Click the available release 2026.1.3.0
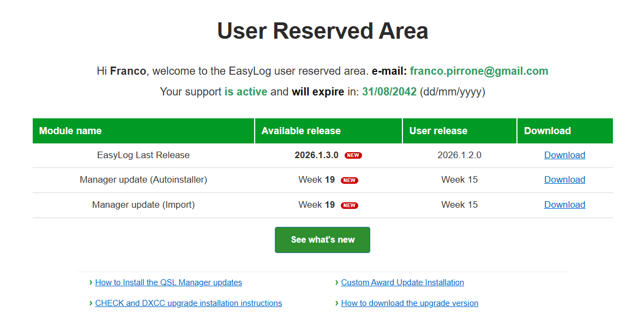Viewport: 644px width, 325px height. [x=316, y=155]
